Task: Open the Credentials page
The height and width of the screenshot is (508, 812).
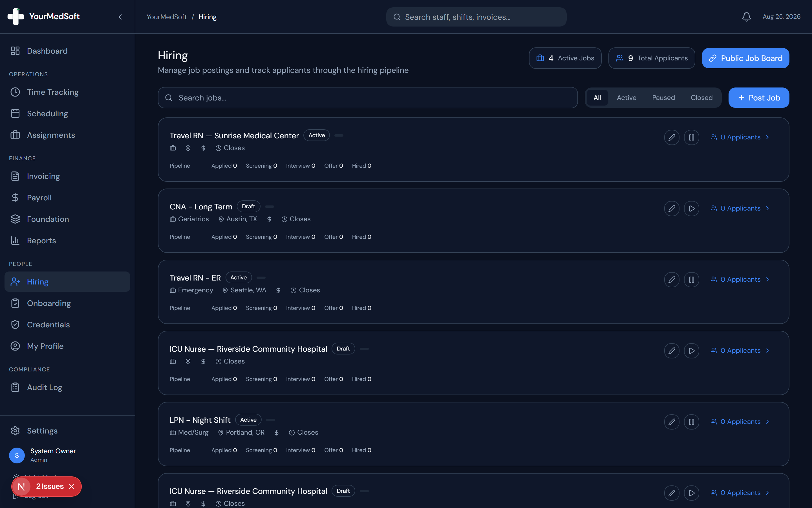Action: 67,325
